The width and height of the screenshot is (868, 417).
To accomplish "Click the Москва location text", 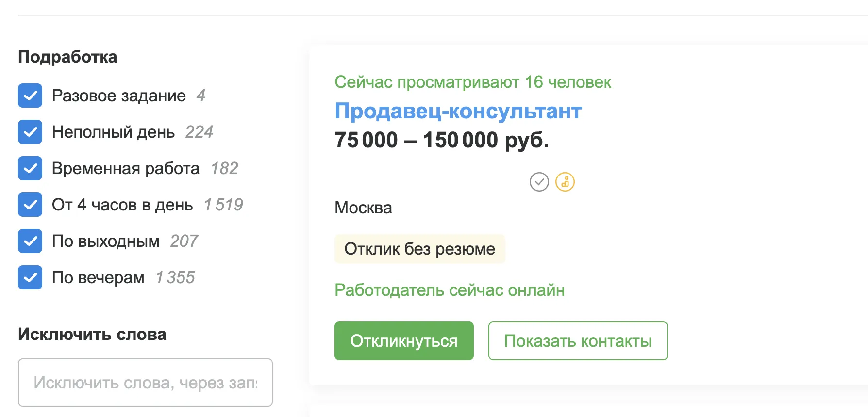I will (363, 208).
